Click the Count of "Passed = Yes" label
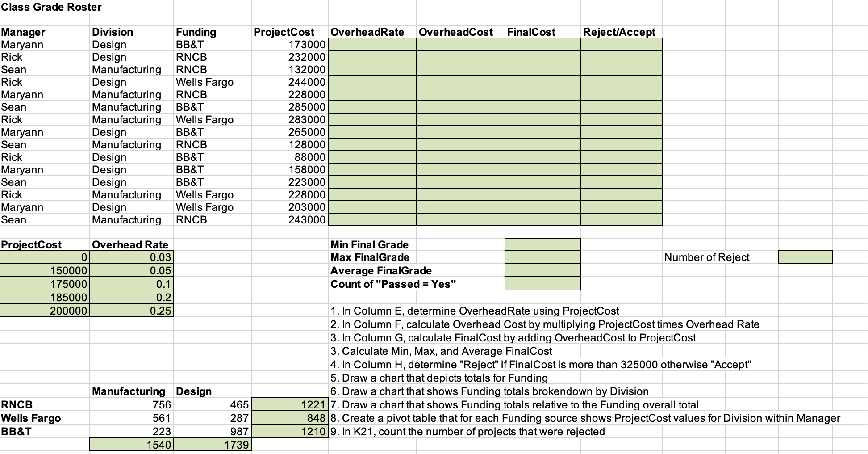Screen dimensions: 868x454 pyautogui.click(x=393, y=284)
